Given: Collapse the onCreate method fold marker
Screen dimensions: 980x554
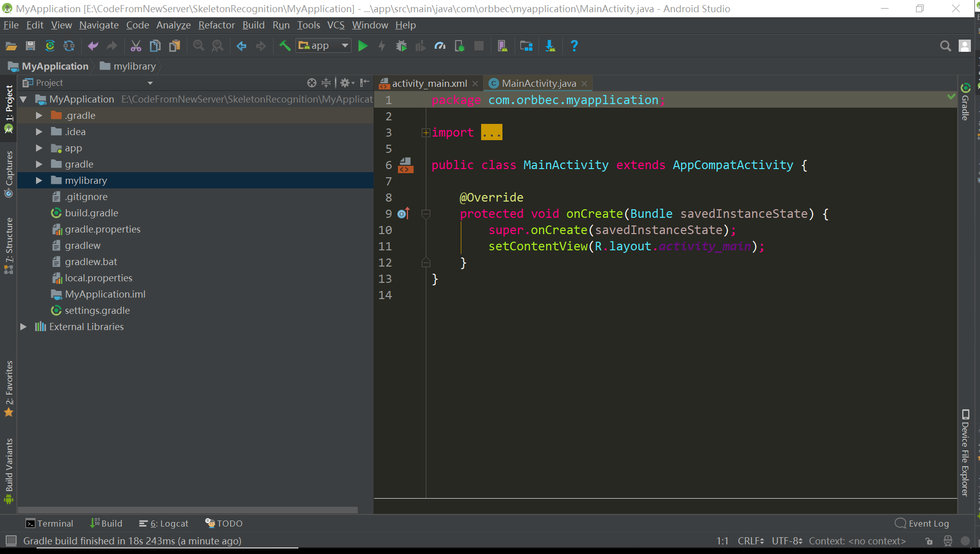Looking at the screenshot, I should 426,214.
